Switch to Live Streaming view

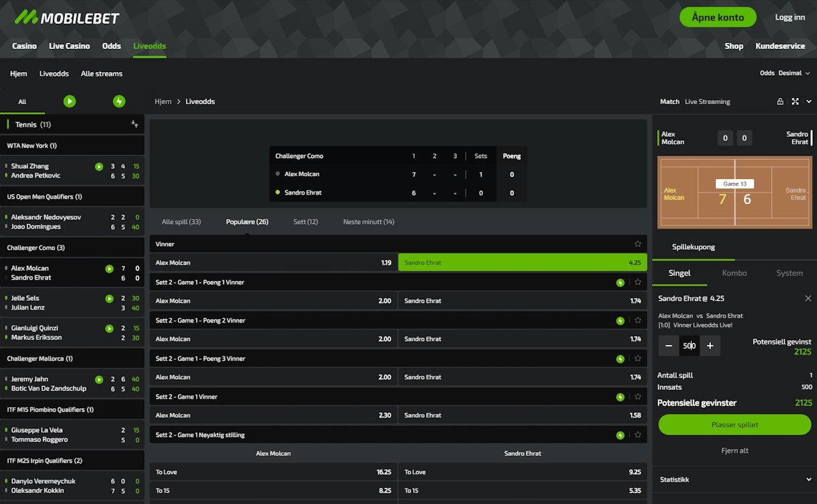coord(707,101)
